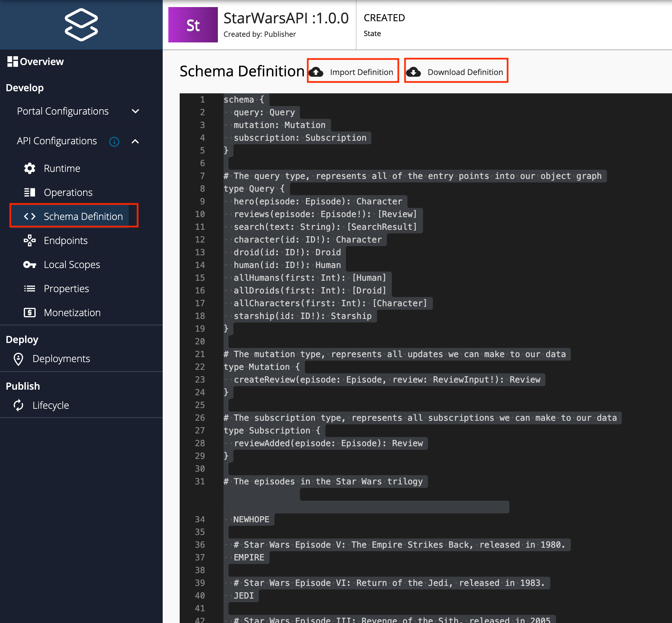Click the Monetization dollar icon
672x623 pixels.
[30, 313]
